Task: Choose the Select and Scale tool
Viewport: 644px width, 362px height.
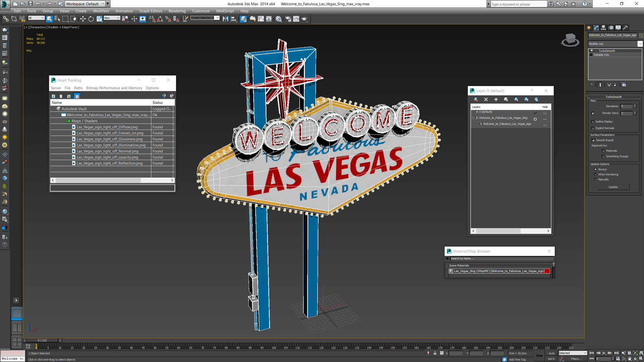Action: pos(99,19)
